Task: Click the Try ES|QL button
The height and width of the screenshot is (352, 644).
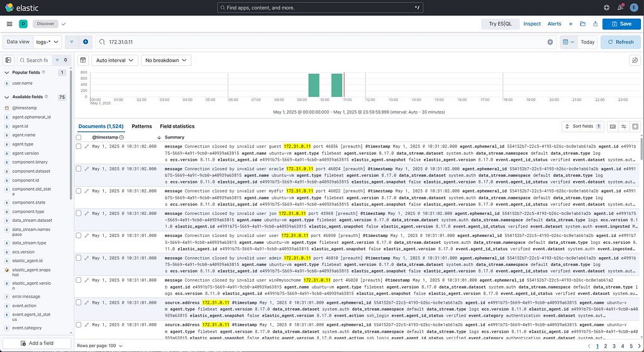Action: tap(500, 24)
